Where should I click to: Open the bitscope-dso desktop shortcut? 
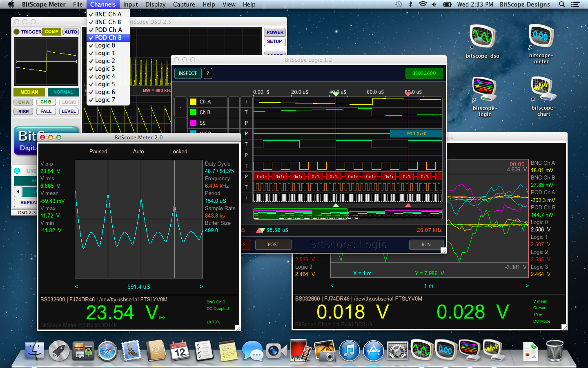tap(483, 41)
